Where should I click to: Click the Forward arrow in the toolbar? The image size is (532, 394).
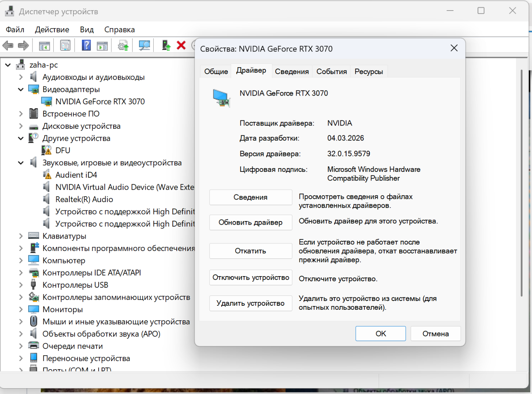[23, 46]
